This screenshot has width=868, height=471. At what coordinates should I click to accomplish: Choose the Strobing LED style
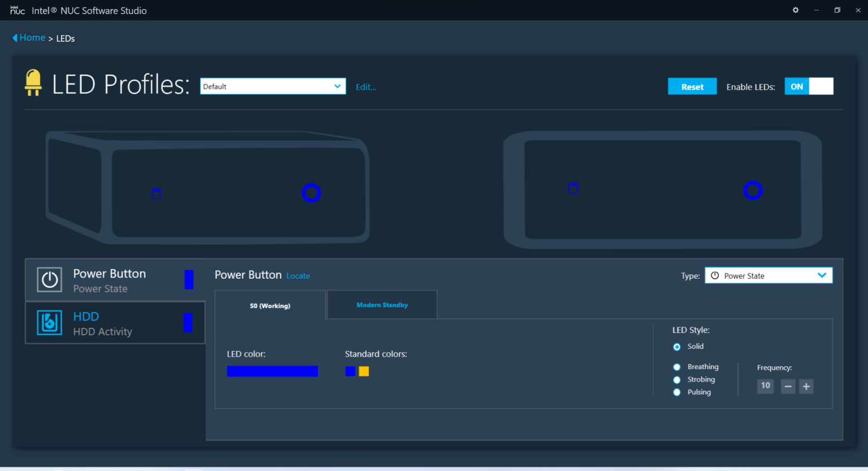(677, 380)
